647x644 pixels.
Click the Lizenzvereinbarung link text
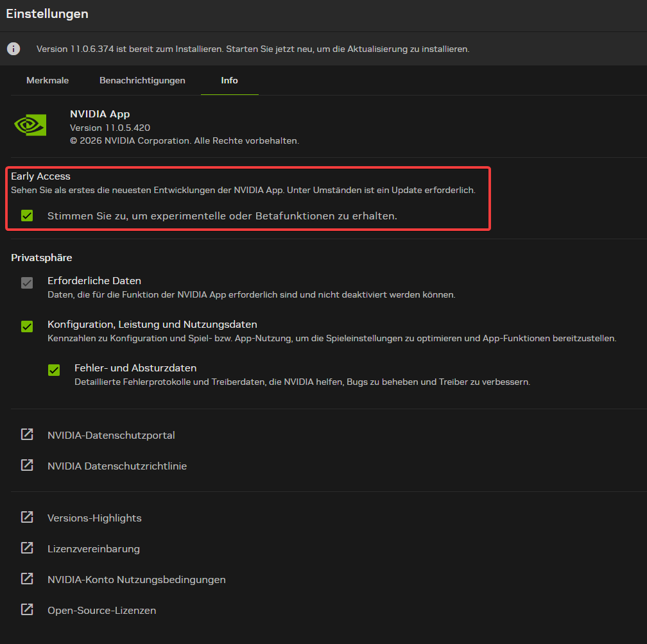point(93,549)
